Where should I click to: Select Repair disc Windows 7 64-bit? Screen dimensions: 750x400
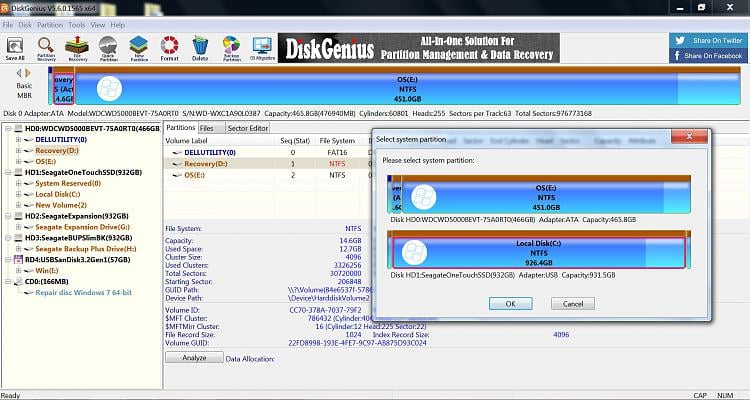coord(84,292)
